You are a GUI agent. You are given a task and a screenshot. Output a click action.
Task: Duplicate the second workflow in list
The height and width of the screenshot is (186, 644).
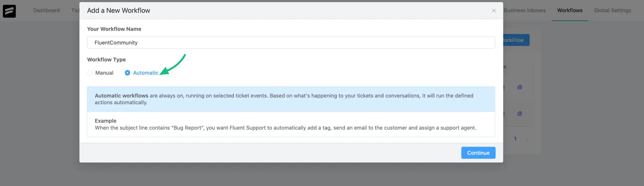click(520, 114)
